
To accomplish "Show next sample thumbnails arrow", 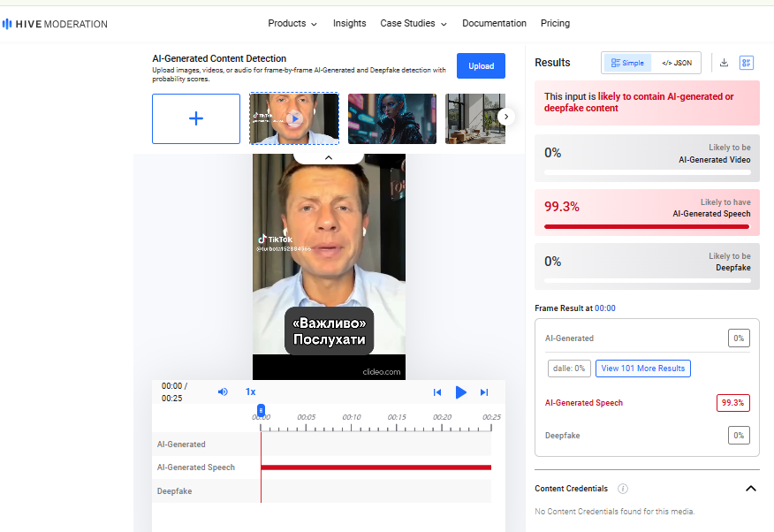I will click(x=506, y=117).
